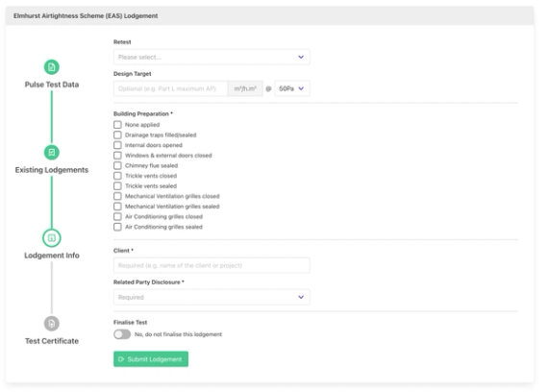The width and height of the screenshot is (548, 392).
Task: Check Windows & external doors closed
Action: [x=118, y=156]
